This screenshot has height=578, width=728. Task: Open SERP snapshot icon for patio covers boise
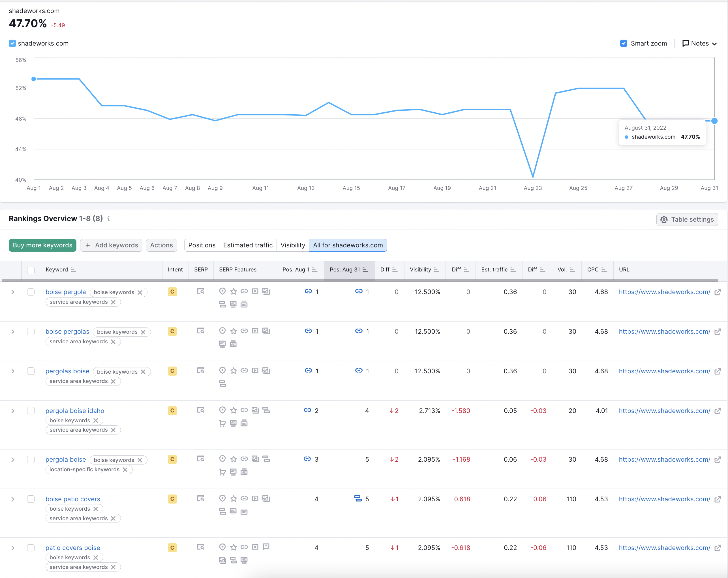click(x=201, y=547)
